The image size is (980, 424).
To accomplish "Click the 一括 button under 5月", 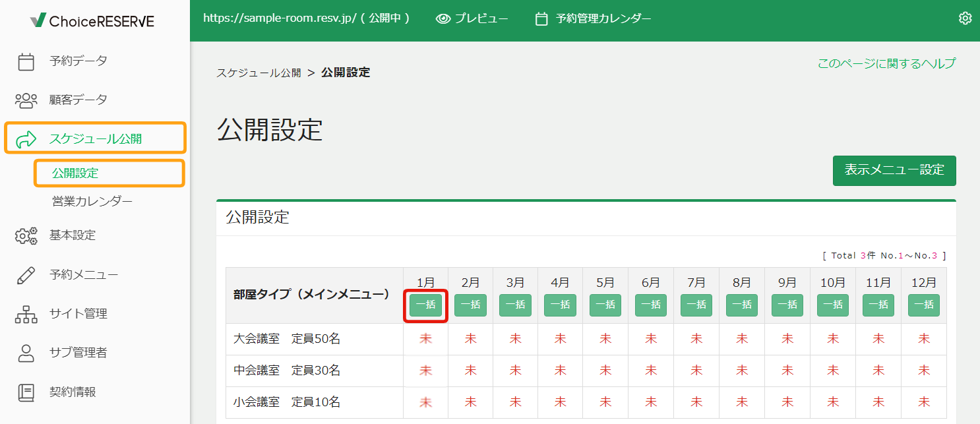I will point(605,305).
